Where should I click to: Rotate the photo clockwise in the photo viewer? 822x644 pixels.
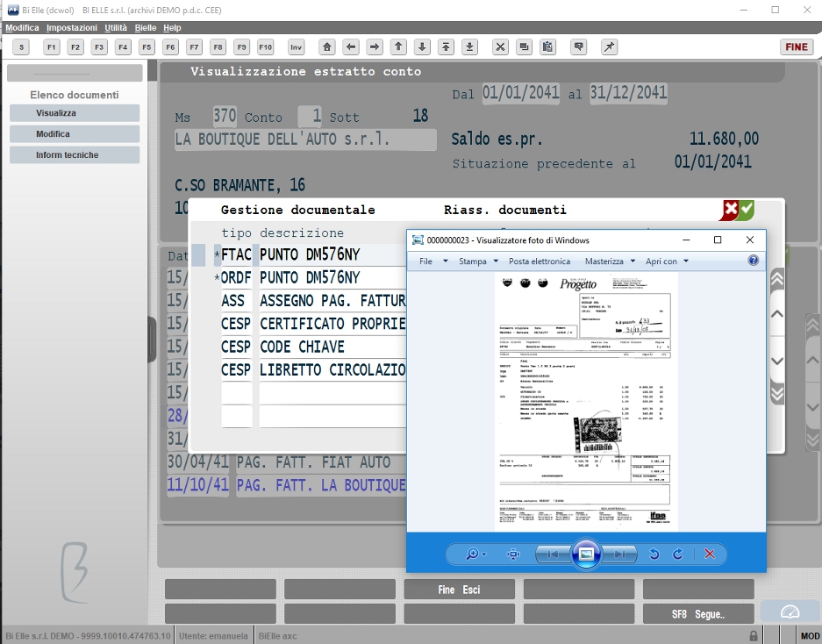[x=678, y=554]
